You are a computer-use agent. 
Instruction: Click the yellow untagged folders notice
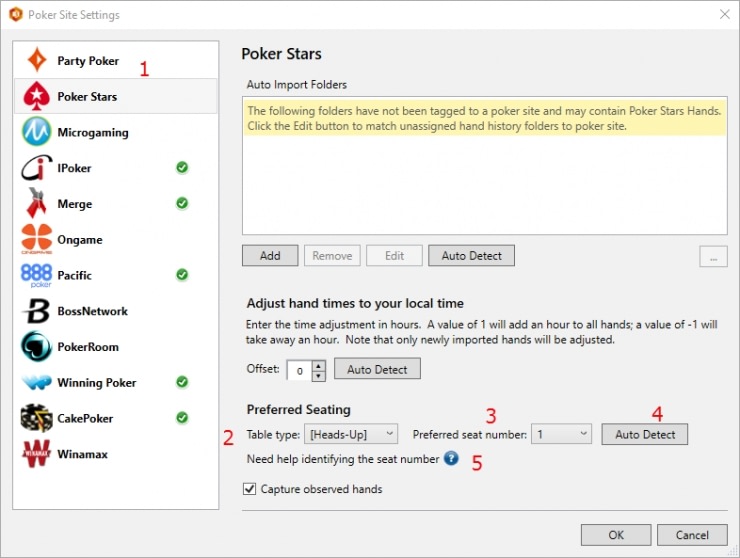pos(485,118)
